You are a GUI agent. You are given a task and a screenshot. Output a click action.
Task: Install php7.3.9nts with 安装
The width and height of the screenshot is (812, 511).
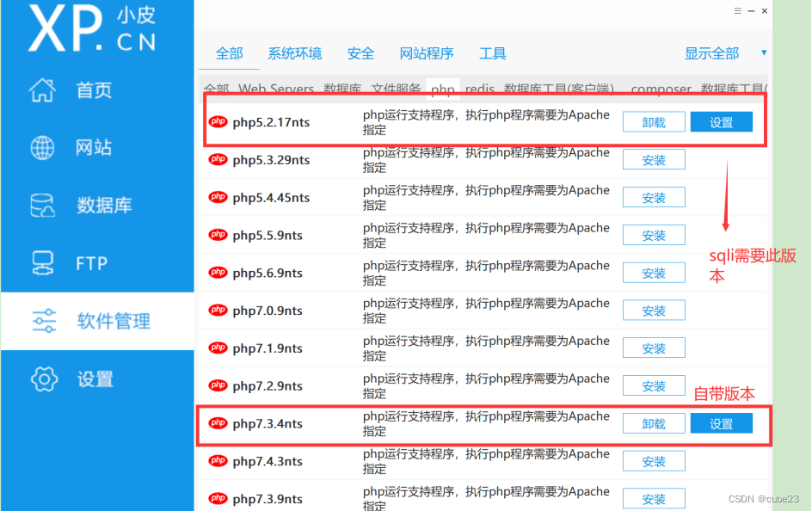tap(654, 499)
